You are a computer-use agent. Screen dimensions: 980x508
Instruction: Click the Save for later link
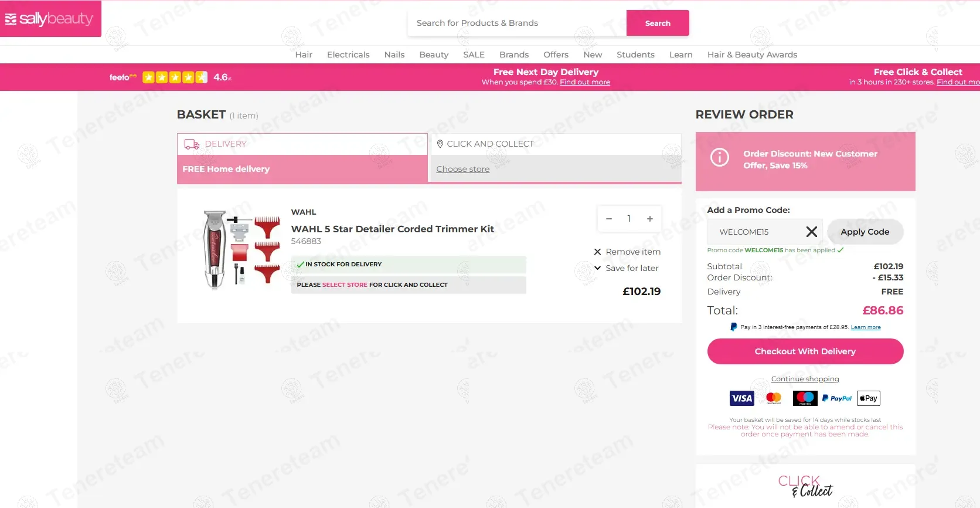point(632,268)
